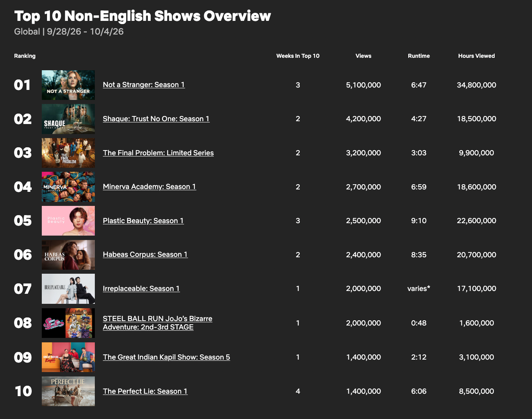Viewport: 532px width, 419px height.
Task: Click the 22,600,000 hours viewed value
Action: [x=477, y=221]
